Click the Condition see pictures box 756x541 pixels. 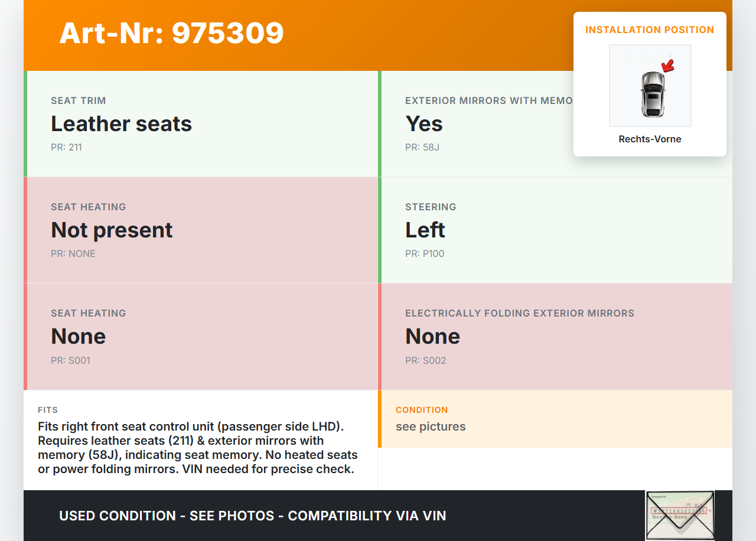point(555,419)
